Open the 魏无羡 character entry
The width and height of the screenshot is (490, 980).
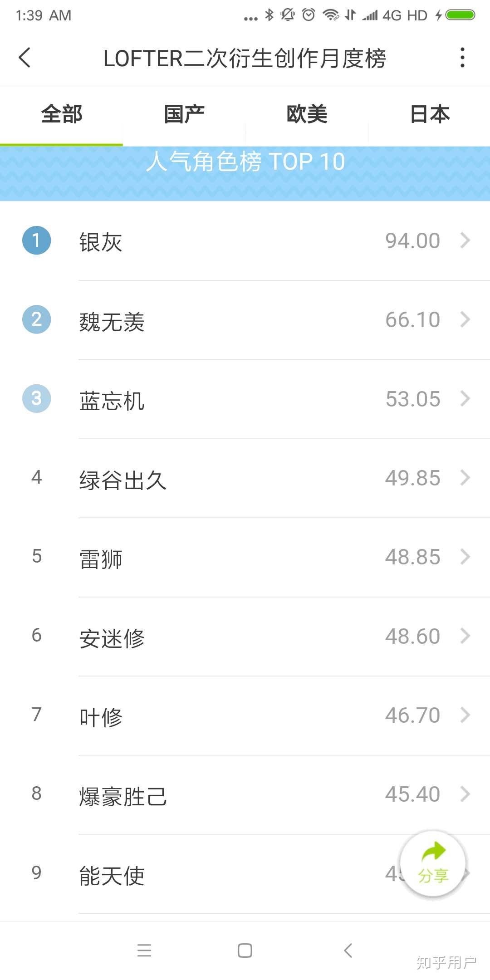(245, 320)
